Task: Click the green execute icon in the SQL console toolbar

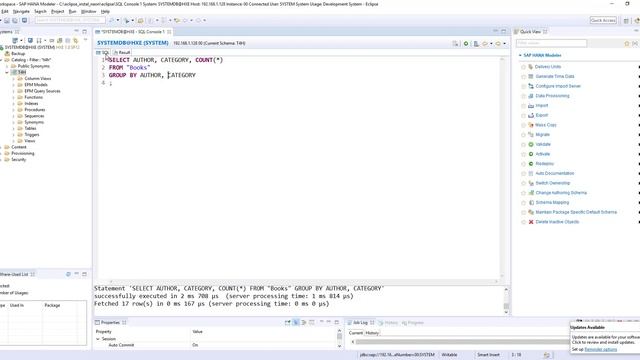Action: 466,43
